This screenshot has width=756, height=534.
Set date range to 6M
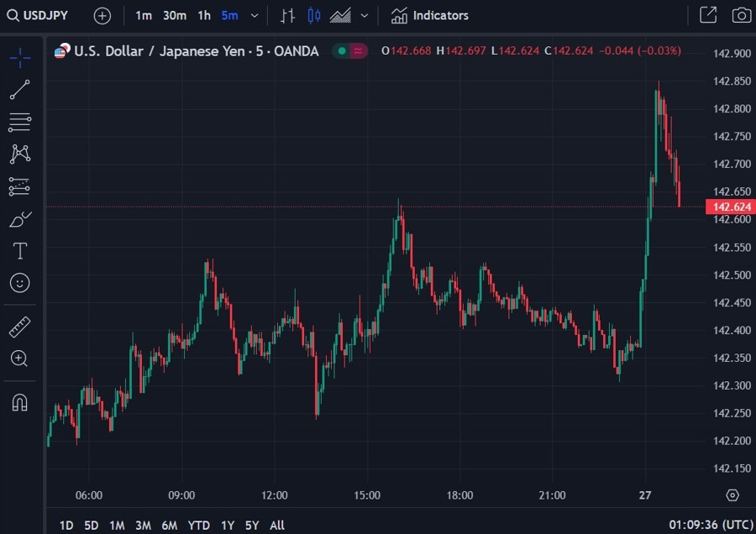click(169, 526)
